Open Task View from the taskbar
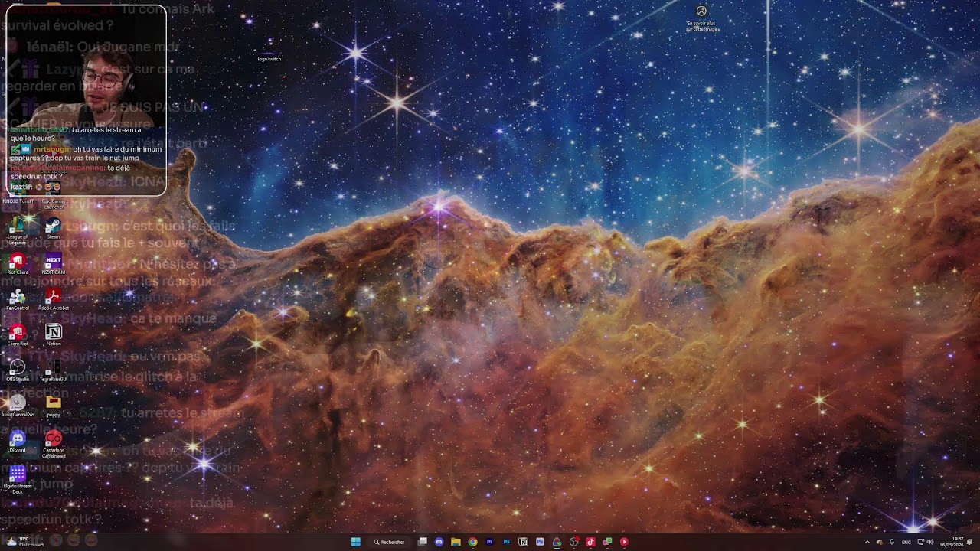980x551 pixels. [x=422, y=542]
